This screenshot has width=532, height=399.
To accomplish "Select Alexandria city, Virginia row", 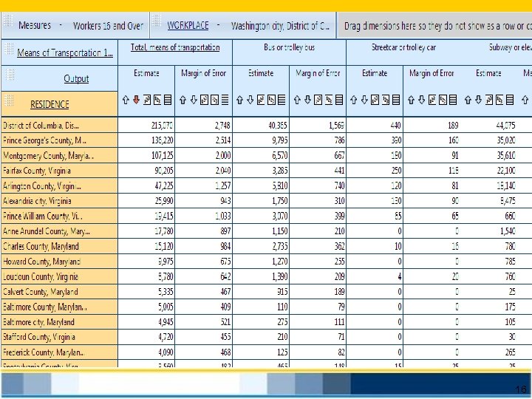I will [x=59, y=201].
